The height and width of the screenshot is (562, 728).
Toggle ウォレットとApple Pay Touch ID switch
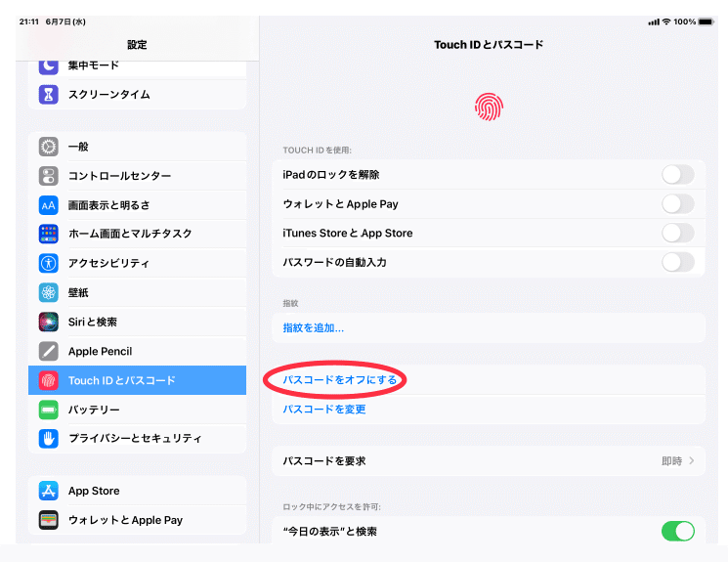coord(678,204)
